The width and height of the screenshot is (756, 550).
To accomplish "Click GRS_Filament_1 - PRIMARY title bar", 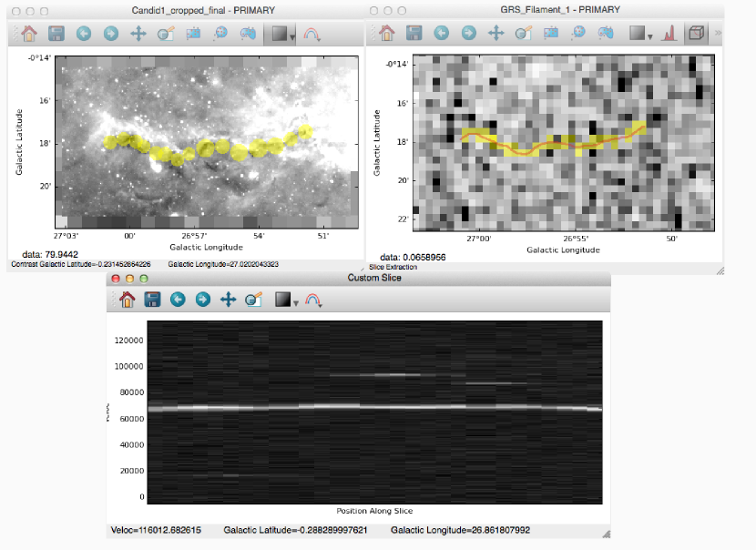I will (560, 9).
